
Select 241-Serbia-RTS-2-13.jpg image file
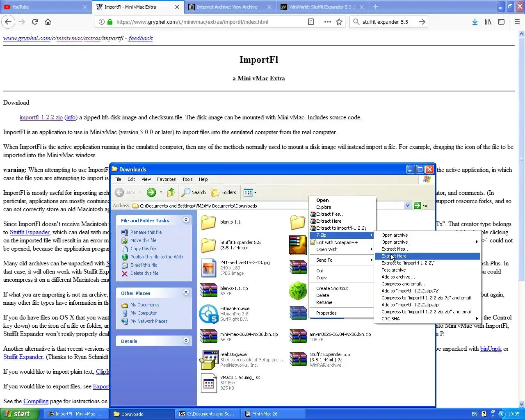coord(208,268)
